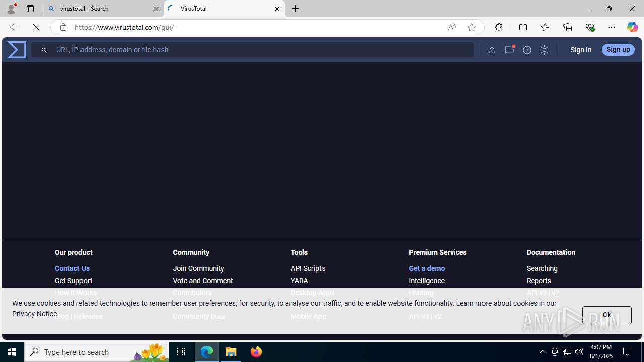Go back with the browser Back arrow

tap(14, 27)
